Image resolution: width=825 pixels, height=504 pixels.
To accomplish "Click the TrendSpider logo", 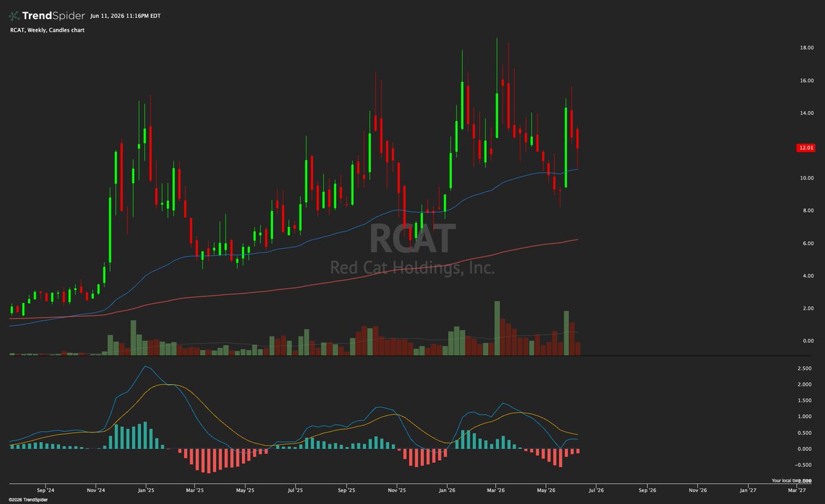I will click(x=46, y=15).
